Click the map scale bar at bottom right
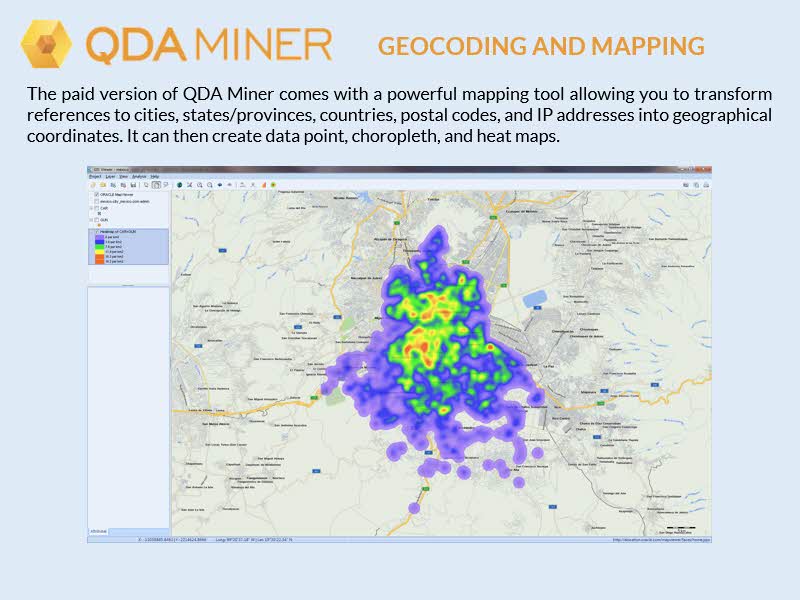This screenshot has width=800, height=600. [681, 528]
